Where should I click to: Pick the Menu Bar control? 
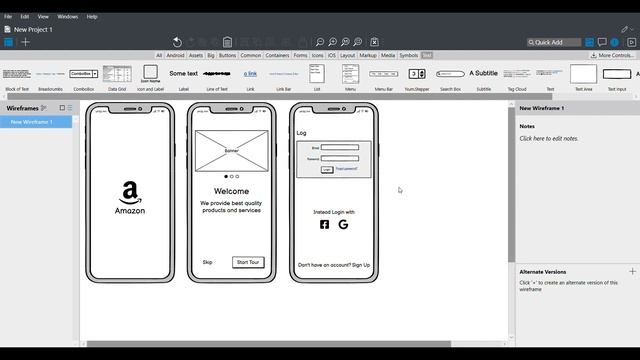point(384,77)
